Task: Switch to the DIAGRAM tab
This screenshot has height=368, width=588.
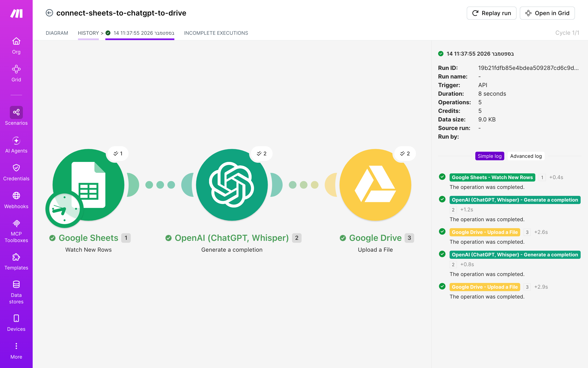Action: point(57,33)
